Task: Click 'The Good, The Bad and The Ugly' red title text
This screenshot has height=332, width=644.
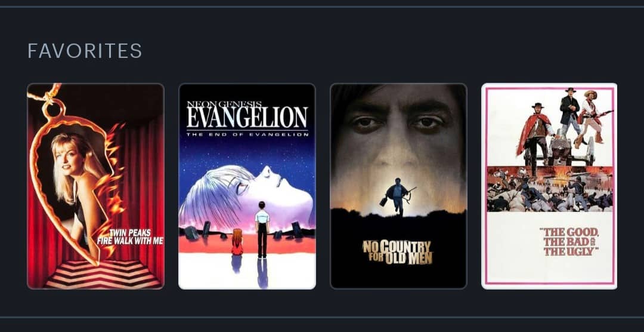Action: tap(571, 241)
